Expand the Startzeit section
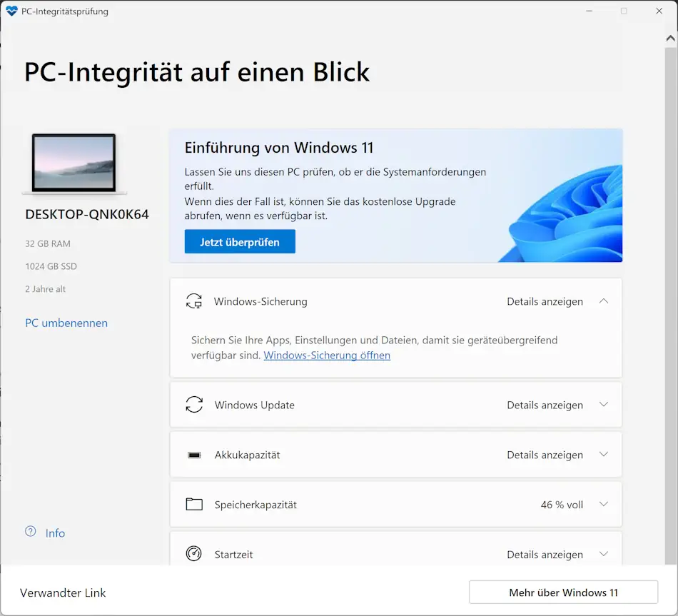Viewport: 678px width, 616px height. (603, 554)
